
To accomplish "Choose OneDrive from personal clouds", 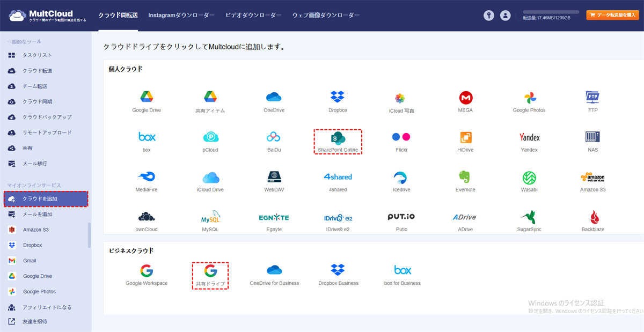I will click(x=274, y=101).
